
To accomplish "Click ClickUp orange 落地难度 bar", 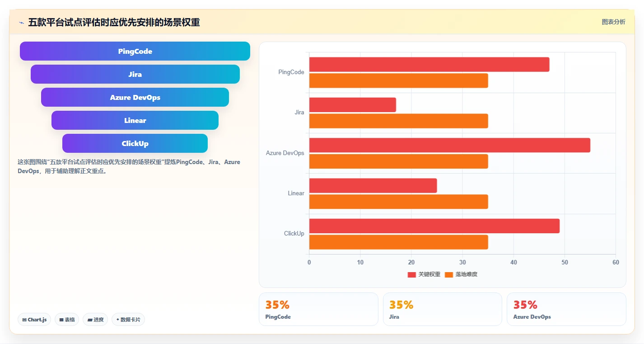I will coord(398,242).
